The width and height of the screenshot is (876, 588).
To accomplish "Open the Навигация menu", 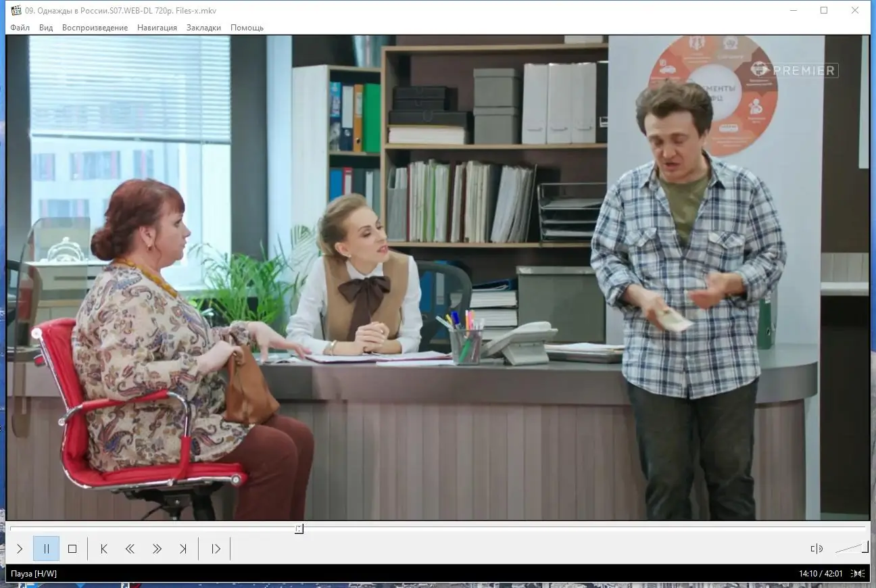I will [x=157, y=28].
